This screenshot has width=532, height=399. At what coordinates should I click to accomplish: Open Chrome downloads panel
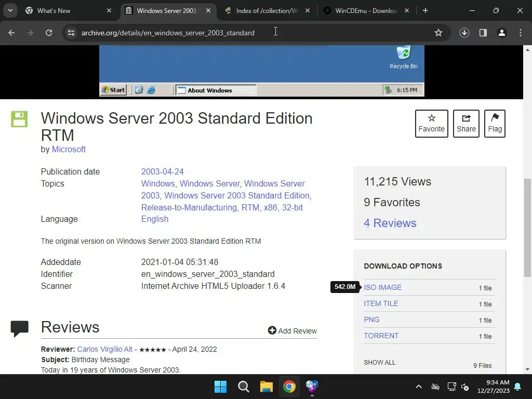pyautogui.click(x=464, y=33)
